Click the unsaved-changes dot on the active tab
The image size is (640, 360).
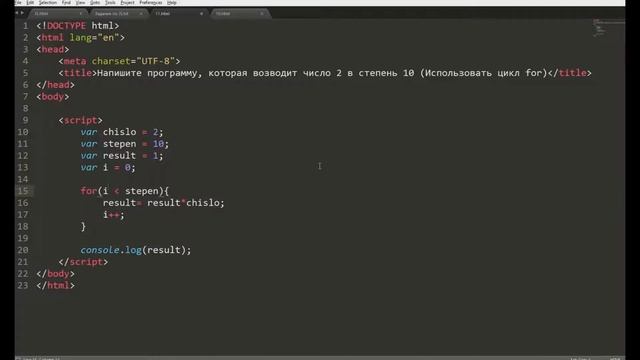point(201,13)
